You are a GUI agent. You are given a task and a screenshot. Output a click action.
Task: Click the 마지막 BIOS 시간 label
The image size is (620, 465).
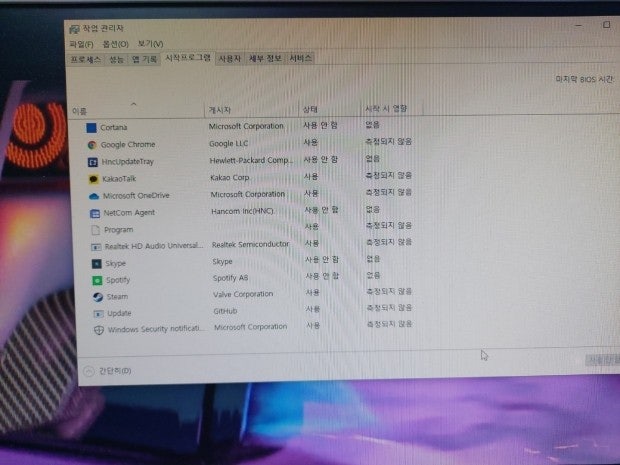click(x=584, y=79)
